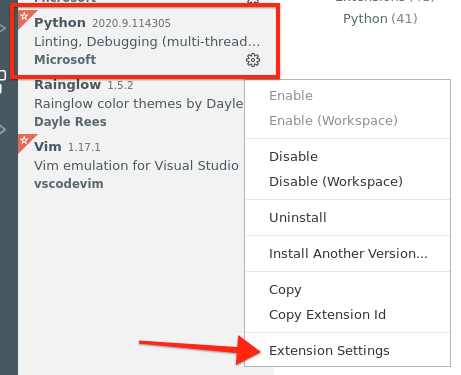Choose Install Another Version... option

[x=348, y=254]
